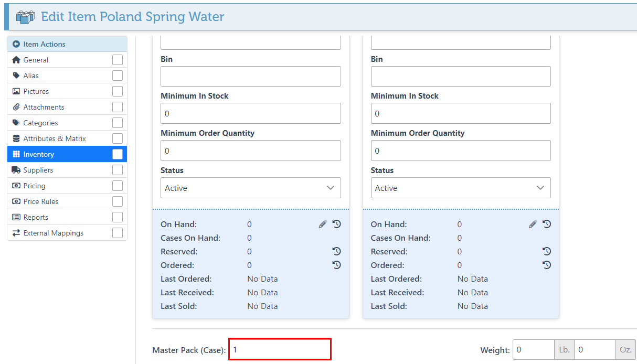Image resolution: width=637 pixels, height=364 pixels.
Task: Click pencil edit icon in left On Hand row
Action: click(x=323, y=224)
